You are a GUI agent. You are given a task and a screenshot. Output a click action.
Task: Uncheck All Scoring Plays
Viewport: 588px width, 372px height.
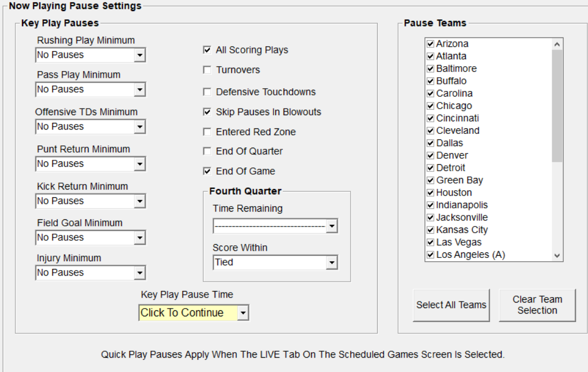point(208,50)
